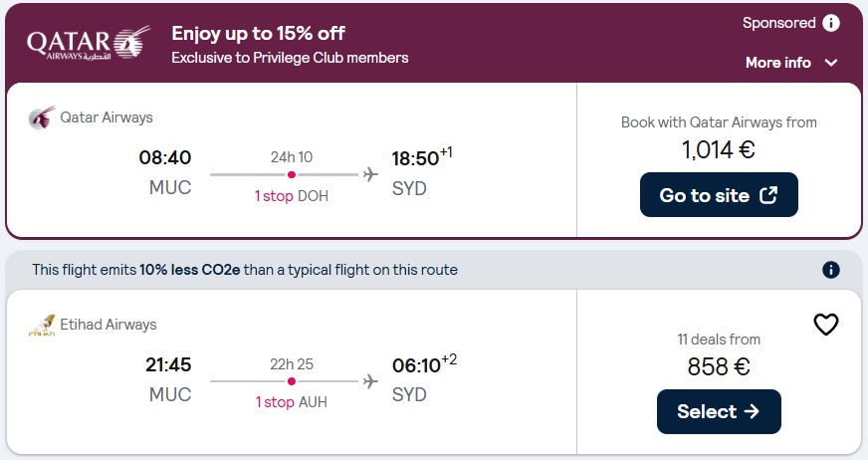
Task: Click the airplane icon on the Qatar route line
Action: coord(370,174)
